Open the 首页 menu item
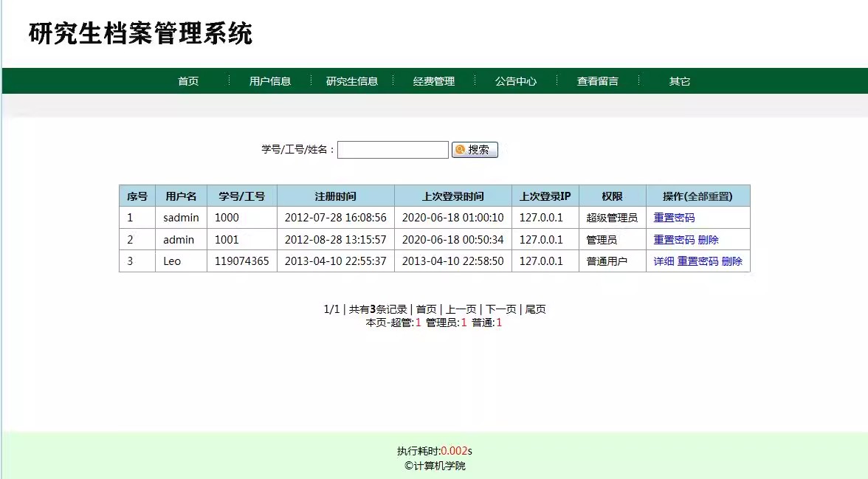This screenshot has height=479, width=868. 188,81
